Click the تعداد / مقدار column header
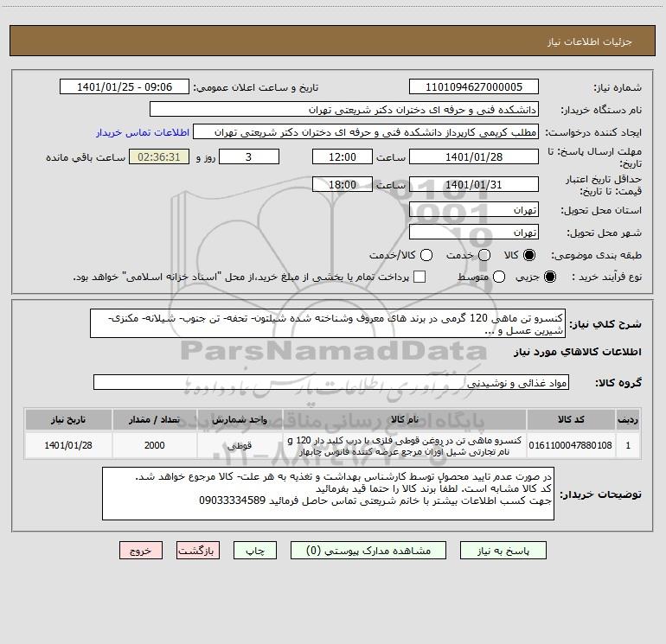 point(155,420)
